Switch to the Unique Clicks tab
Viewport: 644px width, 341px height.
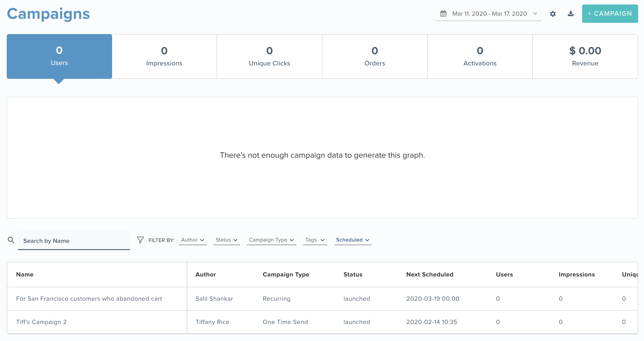pos(270,56)
